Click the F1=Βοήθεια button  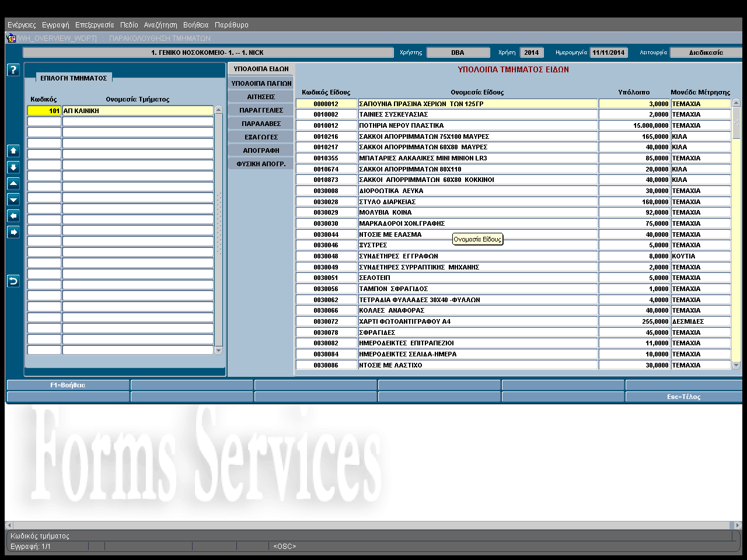click(x=68, y=385)
